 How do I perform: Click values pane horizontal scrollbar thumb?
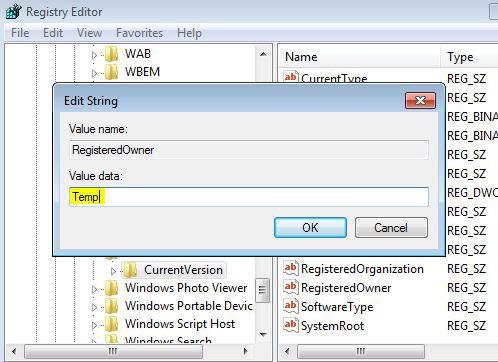tap(361, 351)
